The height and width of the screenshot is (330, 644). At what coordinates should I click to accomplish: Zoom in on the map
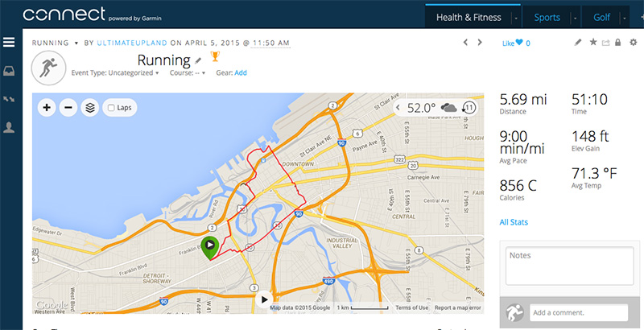[47, 107]
